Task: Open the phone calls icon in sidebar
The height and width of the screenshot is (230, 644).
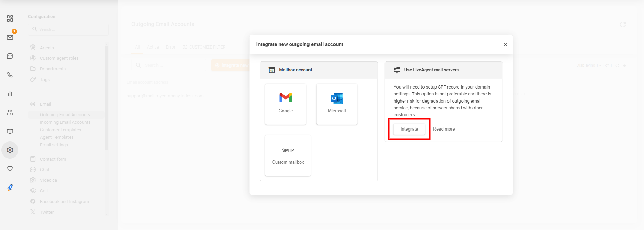Action: pyautogui.click(x=10, y=75)
